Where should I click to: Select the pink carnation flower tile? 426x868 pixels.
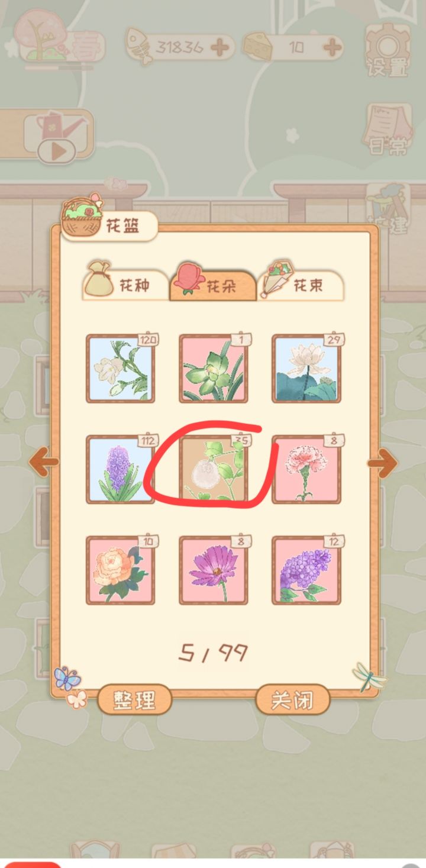306,470
